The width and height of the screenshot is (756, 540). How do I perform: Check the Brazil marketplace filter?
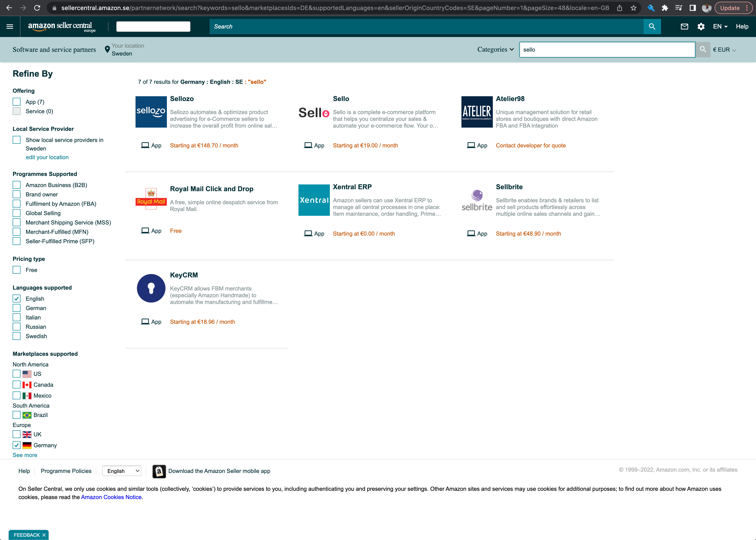click(17, 415)
